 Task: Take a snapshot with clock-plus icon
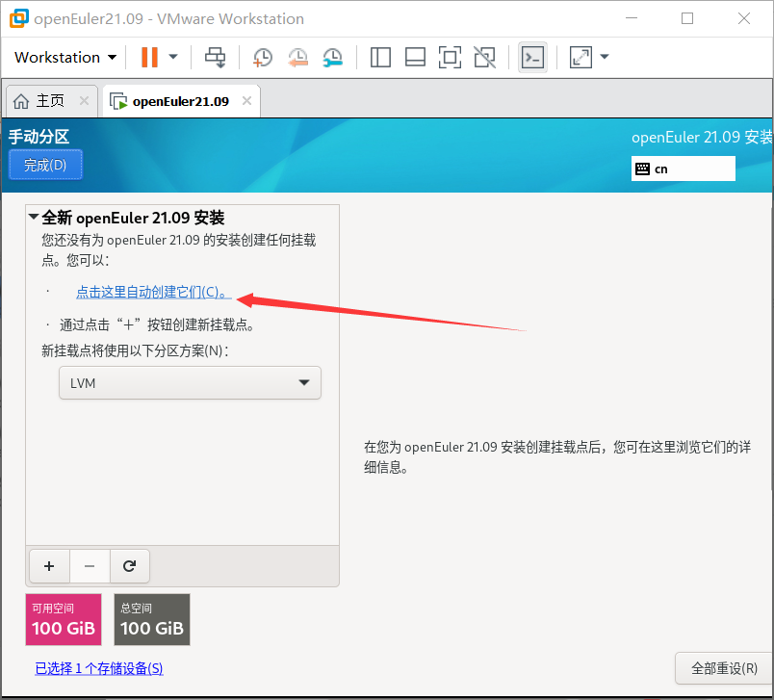point(263,57)
